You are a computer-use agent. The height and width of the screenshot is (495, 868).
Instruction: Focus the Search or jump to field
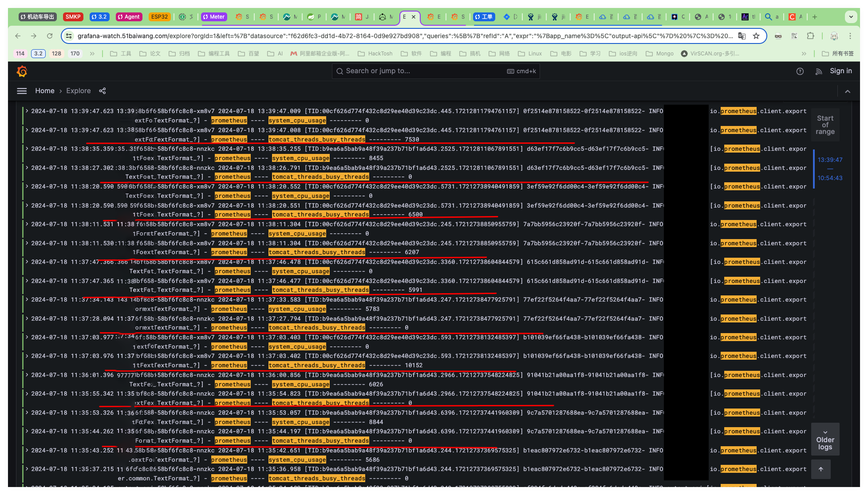pos(422,71)
